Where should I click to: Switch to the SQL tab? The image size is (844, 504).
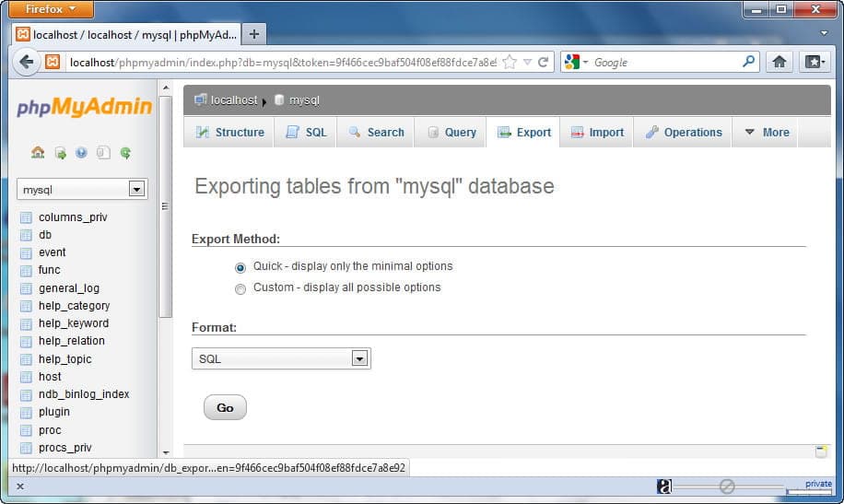coord(306,132)
